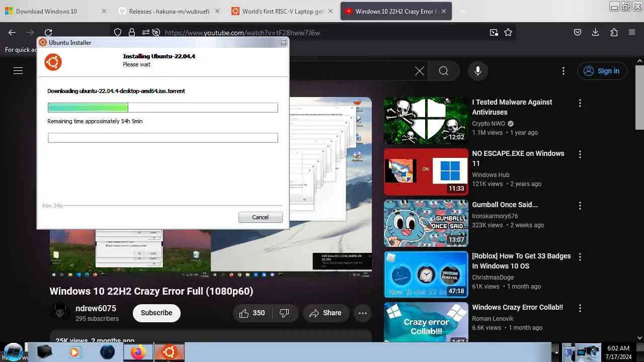Image resolution: width=644 pixels, height=362 pixels.
Task: Close the Download Windows 10 tab
Action: (104, 11)
